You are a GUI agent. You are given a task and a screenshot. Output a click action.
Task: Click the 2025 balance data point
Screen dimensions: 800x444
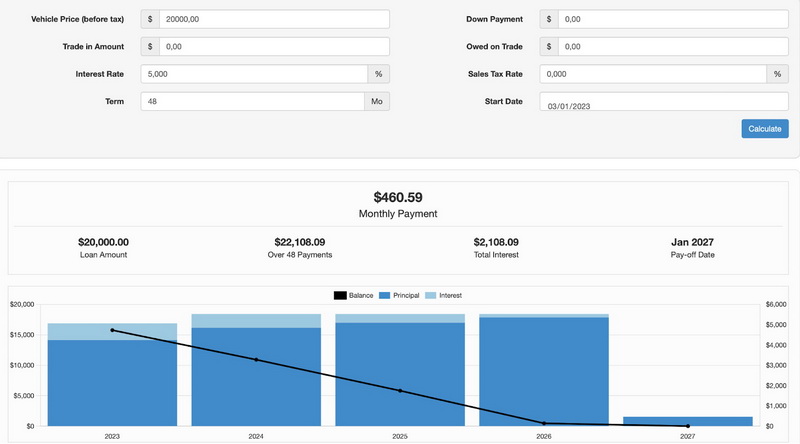click(400, 391)
